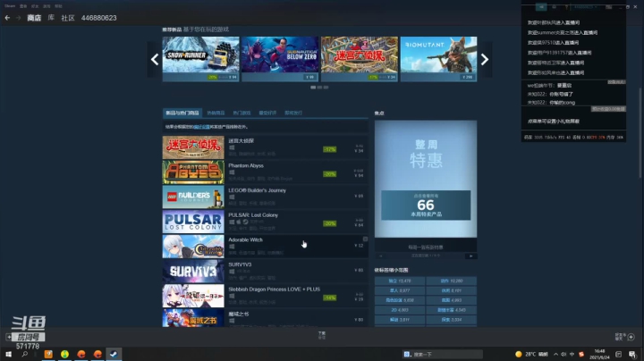
Task: Select the first carousel page dot
Action: 313,88
